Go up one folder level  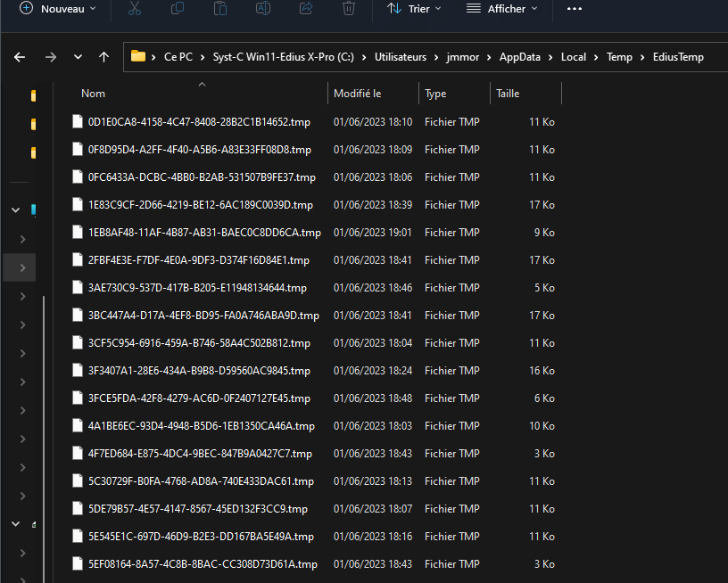(x=104, y=57)
